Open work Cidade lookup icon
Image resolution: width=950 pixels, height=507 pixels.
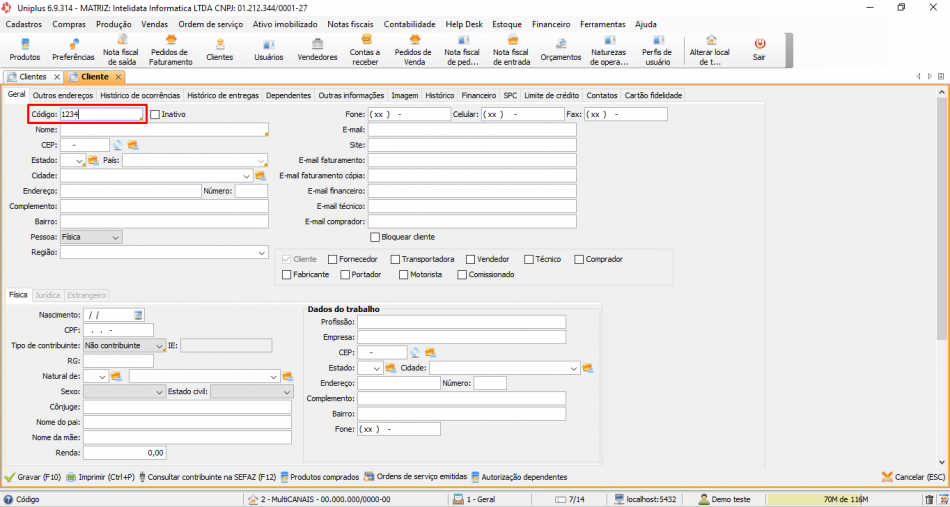click(588, 368)
